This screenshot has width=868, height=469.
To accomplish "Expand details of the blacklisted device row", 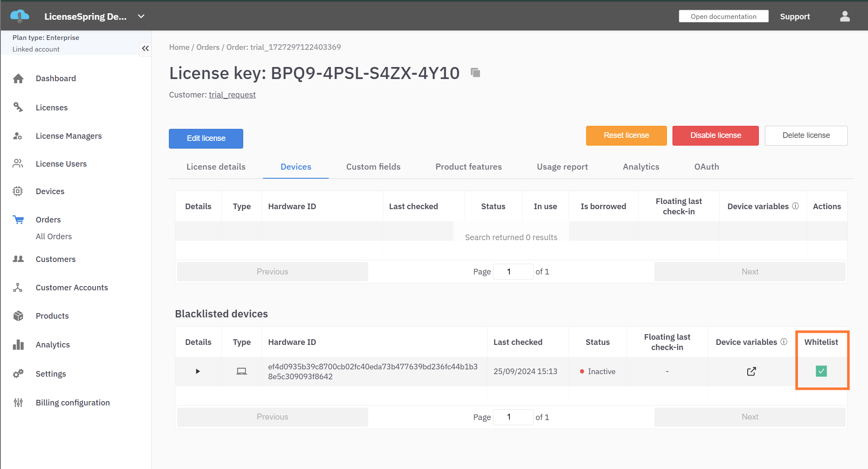I will [198, 372].
